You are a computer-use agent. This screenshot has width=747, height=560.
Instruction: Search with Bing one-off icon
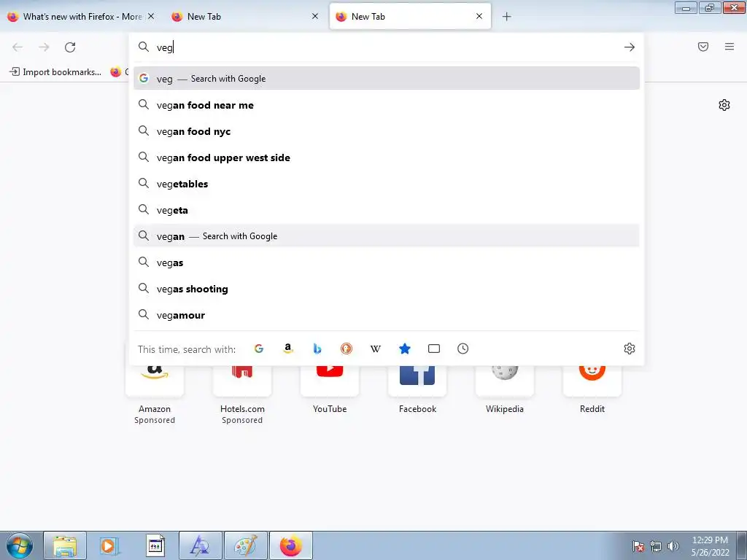(x=317, y=349)
